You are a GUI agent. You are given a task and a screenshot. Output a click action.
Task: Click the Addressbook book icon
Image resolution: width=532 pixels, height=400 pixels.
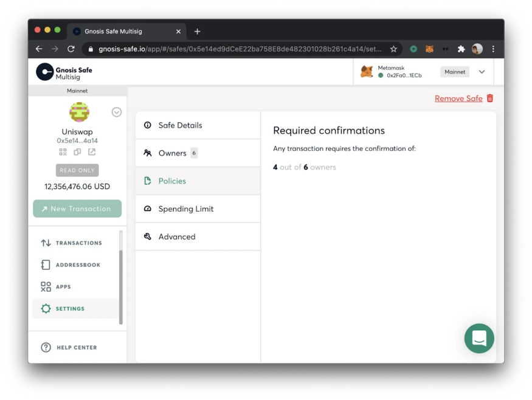click(46, 264)
